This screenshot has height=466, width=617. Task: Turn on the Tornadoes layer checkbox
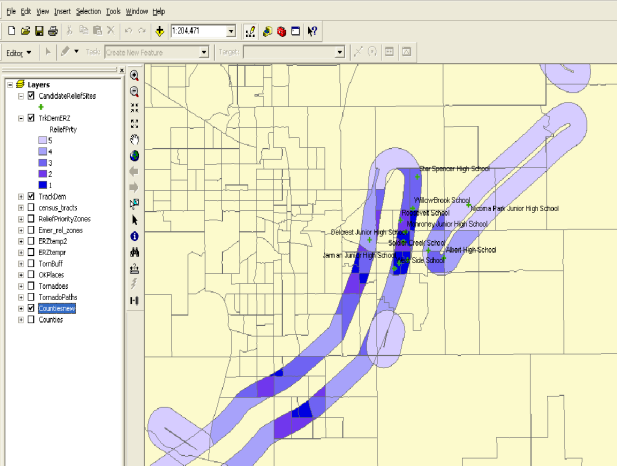pyautogui.click(x=32, y=286)
